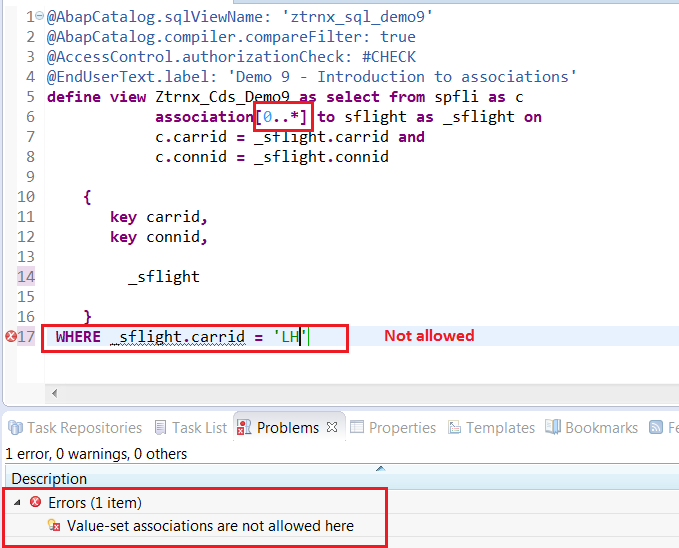Screen dimensions: 679x548
Task: Place cursor on 'ztrnx_sql_demo9' string
Action: coord(357,17)
